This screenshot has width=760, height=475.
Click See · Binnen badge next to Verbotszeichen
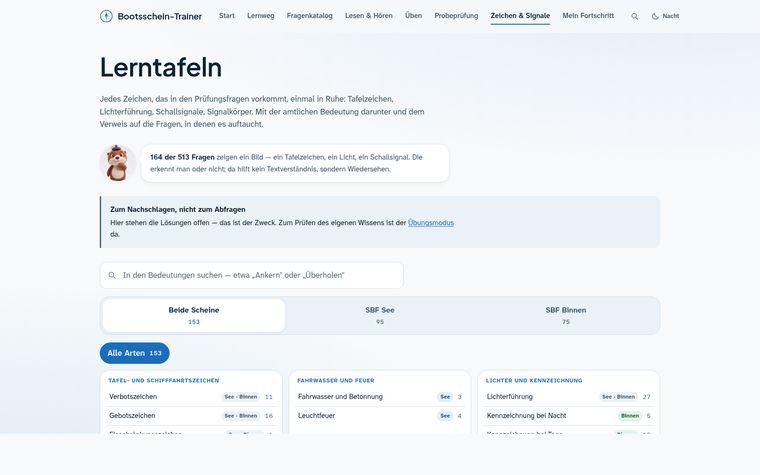241,397
